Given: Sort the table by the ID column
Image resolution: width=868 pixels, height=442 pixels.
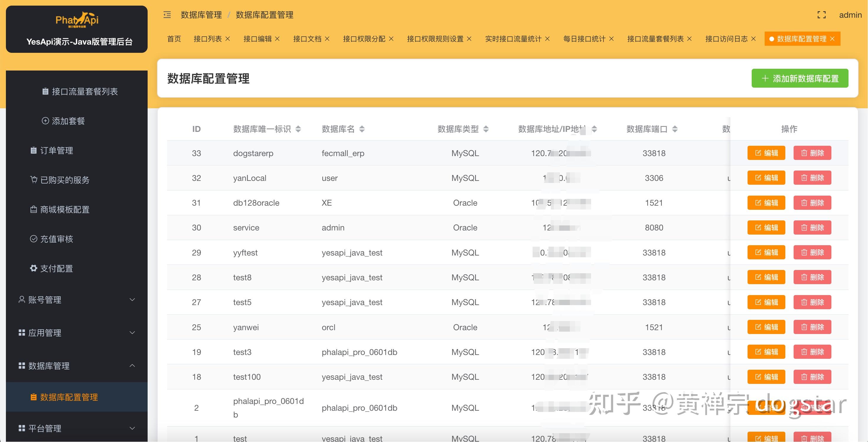Looking at the screenshot, I should [x=196, y=129].
